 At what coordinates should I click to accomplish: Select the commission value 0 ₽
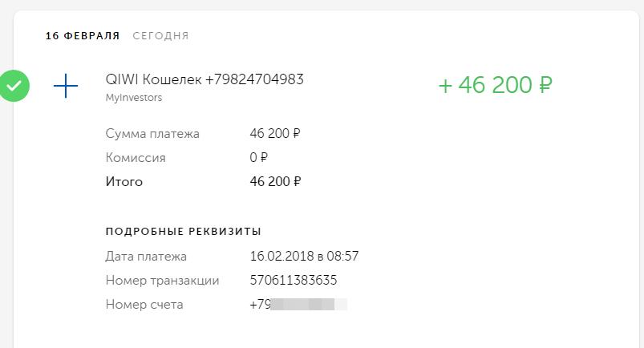pos(259,158)
